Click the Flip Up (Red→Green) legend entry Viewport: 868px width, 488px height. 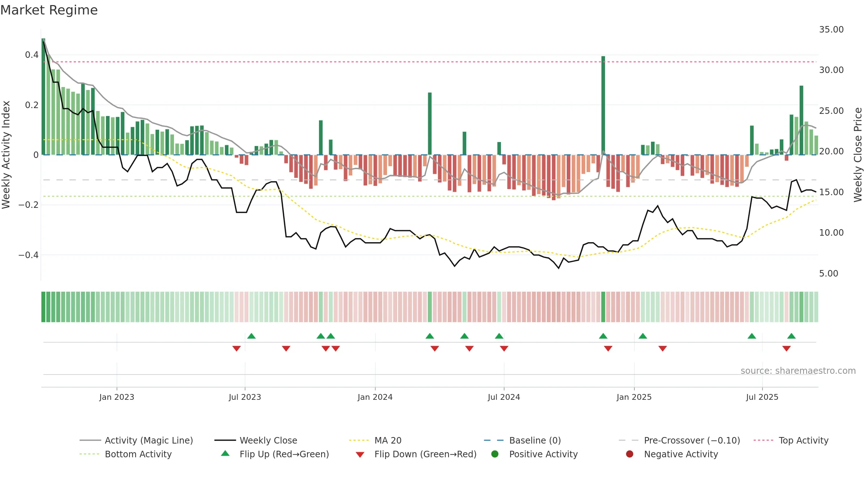[275, 454]
